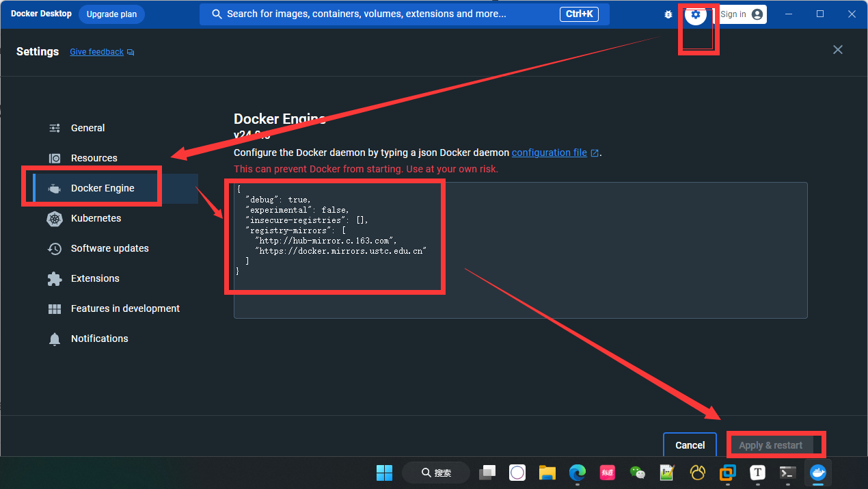Click the Ctrl+K shortcut badge

pyautogui.click(x=580, y=14)
